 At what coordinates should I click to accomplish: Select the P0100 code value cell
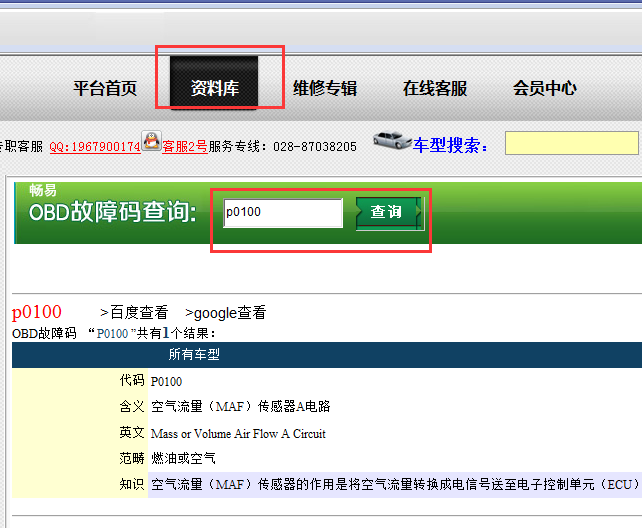[x=166, y=381]
